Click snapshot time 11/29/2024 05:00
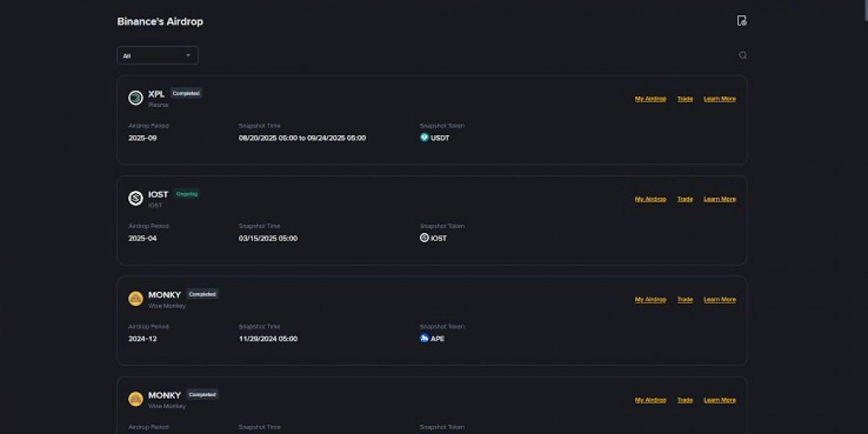 268,339
